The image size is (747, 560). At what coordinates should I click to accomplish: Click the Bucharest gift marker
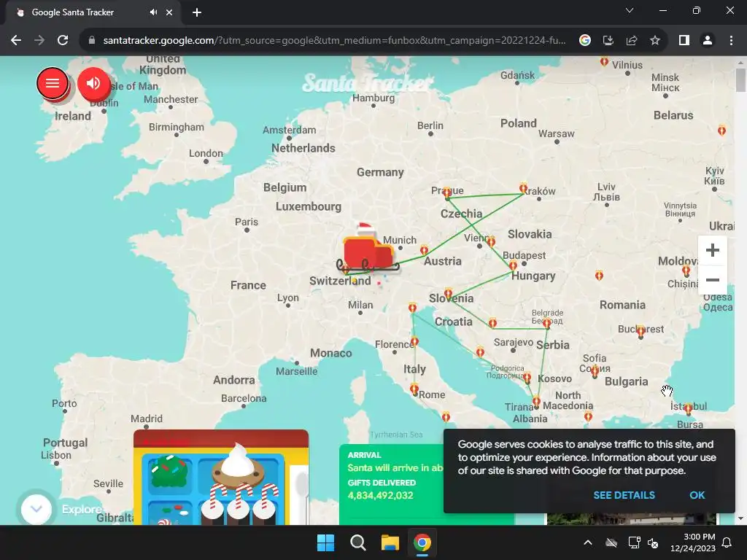[x=640, y=330]
